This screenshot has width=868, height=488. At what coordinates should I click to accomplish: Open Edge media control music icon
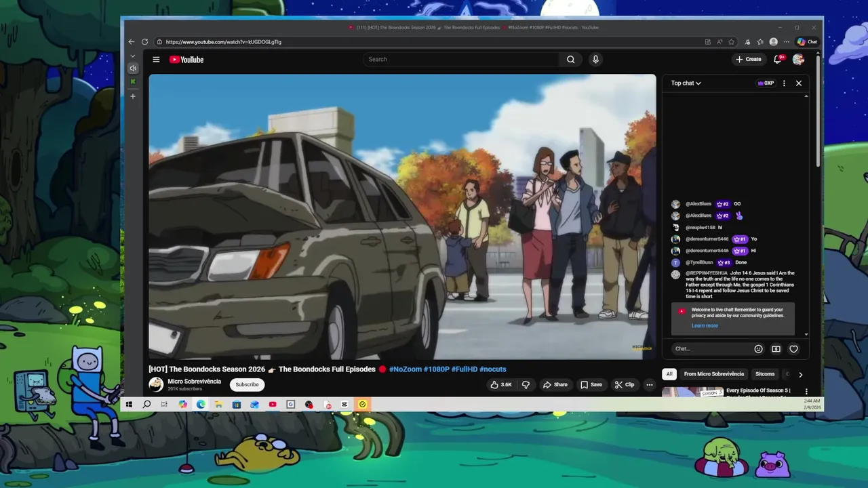pyautogui.click(x=747, y=41)
